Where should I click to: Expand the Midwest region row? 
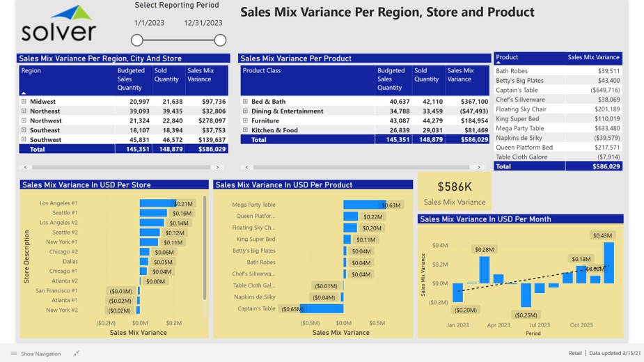[x=24, y=102]
